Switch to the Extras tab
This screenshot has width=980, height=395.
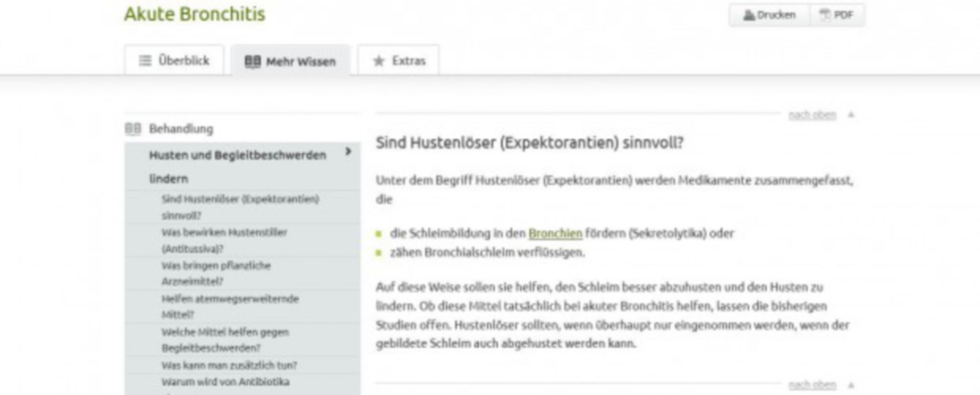[399, 61]
